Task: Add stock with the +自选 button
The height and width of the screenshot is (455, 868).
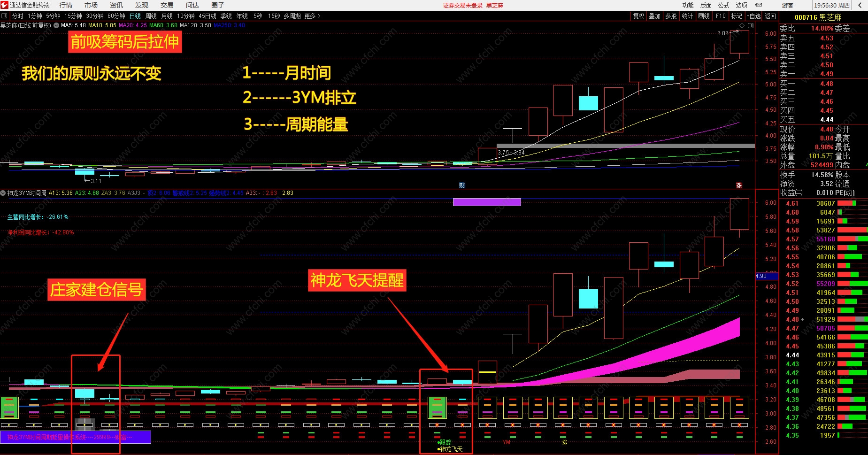Action: pyautogui.click(x=754, y=16)
